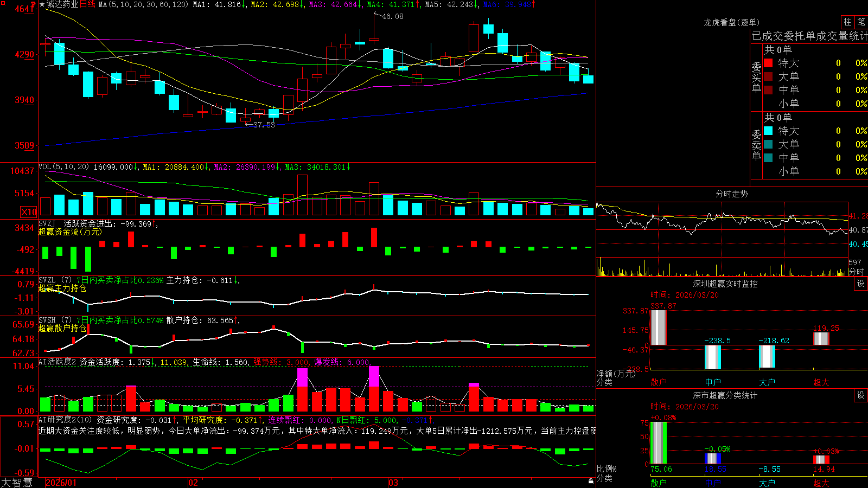
Task: Click the lock icon at chart's date axis end
Action: click(x=591, y=481)
